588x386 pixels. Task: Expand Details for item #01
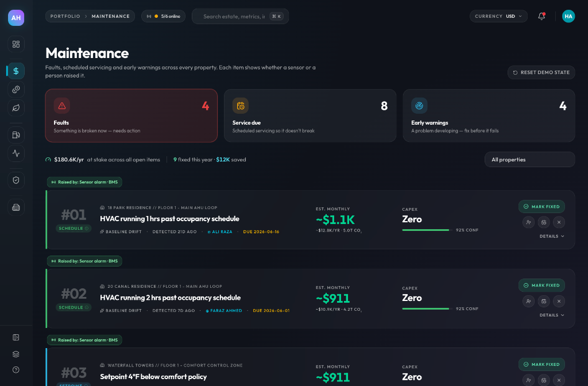click(x=552, y=236)
